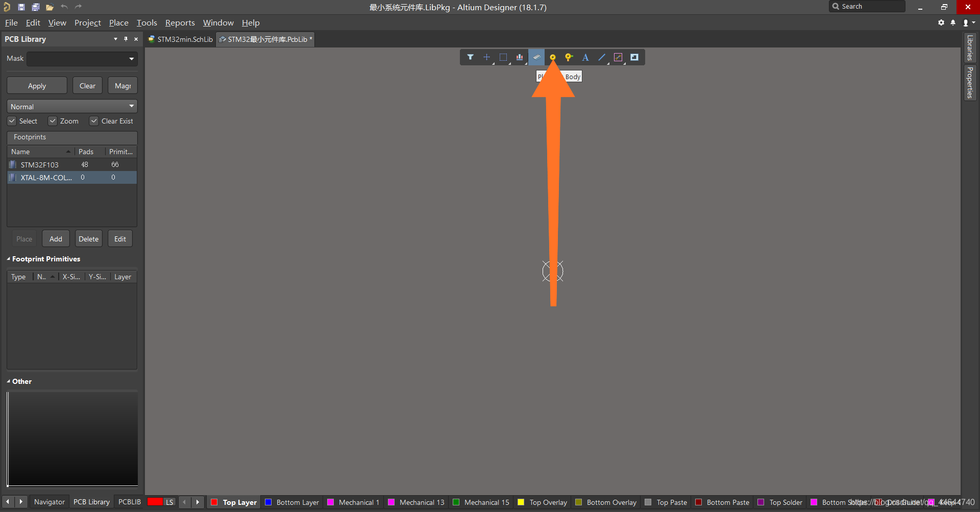
Task: Show panel tabs further left
Action: (8, 502)
